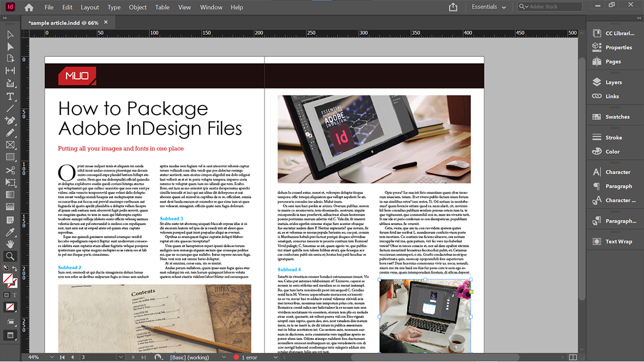Viewport: 644px width, 362px height.
Task: Toggle the screen mode at toolbar bottom
Action: [x=9, y=335]
